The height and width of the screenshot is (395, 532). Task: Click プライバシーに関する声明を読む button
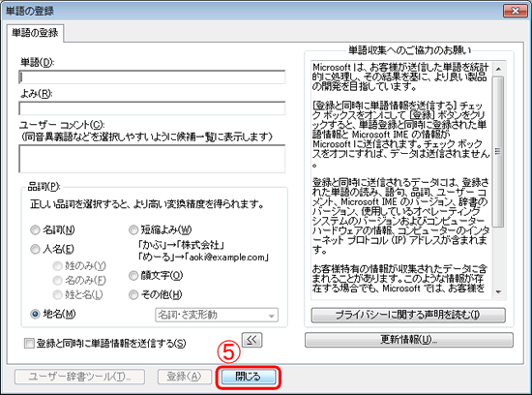pos(408,315)
